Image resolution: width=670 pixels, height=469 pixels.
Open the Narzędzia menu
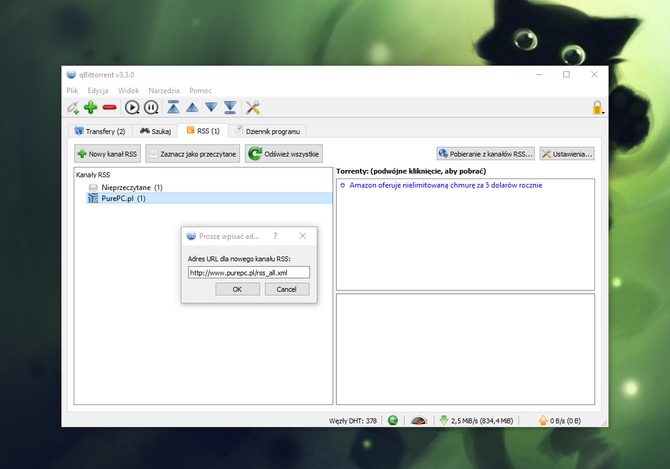tap(164, 90)
